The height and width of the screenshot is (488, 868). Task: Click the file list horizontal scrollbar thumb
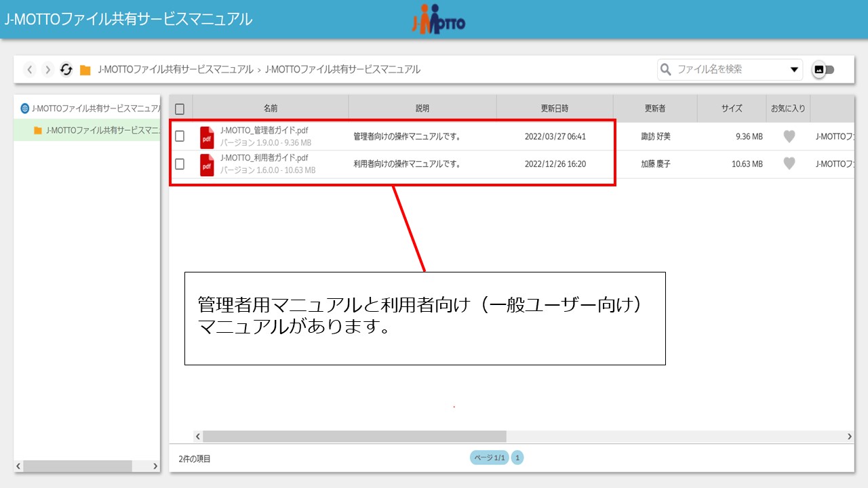point(354,436)
